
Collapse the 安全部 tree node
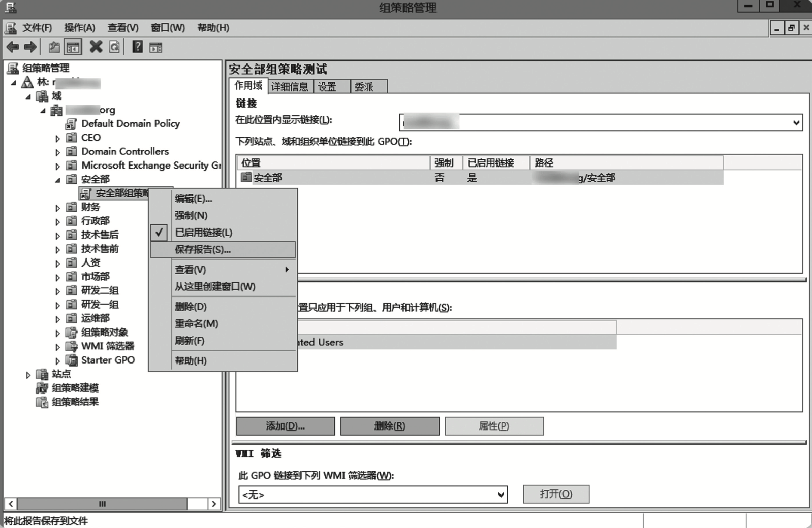click(57, 180)
